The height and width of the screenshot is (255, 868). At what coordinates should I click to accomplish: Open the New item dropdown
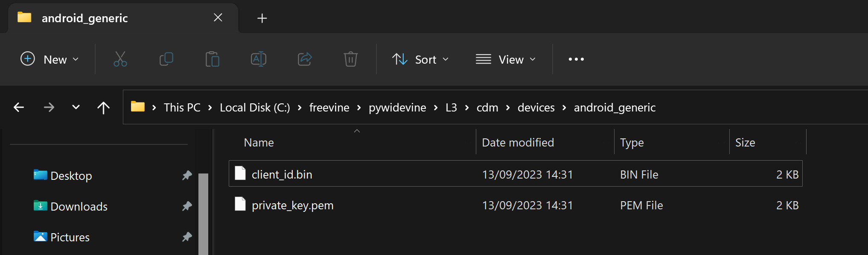50,59
